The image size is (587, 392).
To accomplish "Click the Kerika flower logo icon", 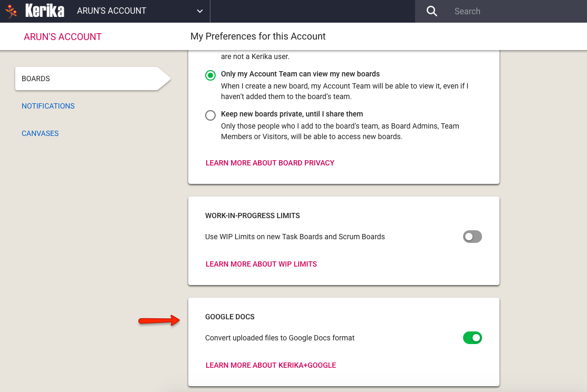I will tap(12, 11).
